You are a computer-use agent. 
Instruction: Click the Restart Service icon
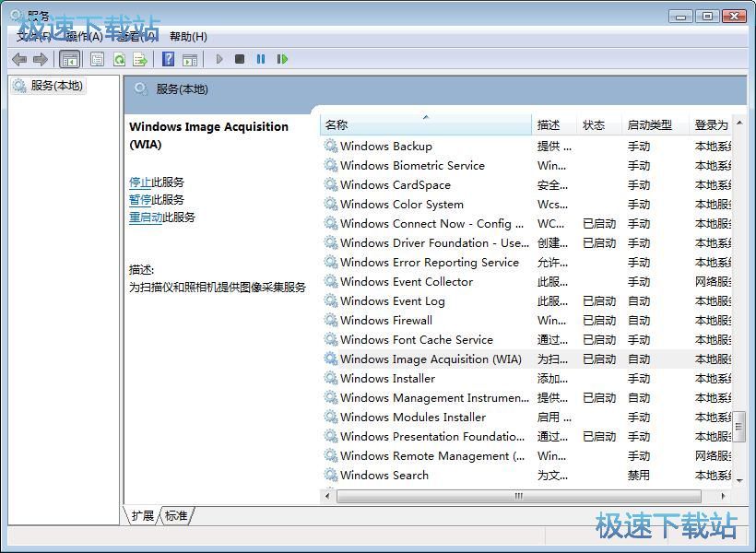click(x=282, y=59)
